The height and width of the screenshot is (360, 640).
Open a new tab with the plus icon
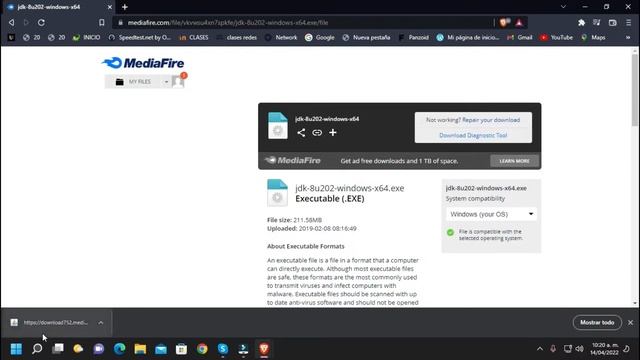(x=125, y=7)
